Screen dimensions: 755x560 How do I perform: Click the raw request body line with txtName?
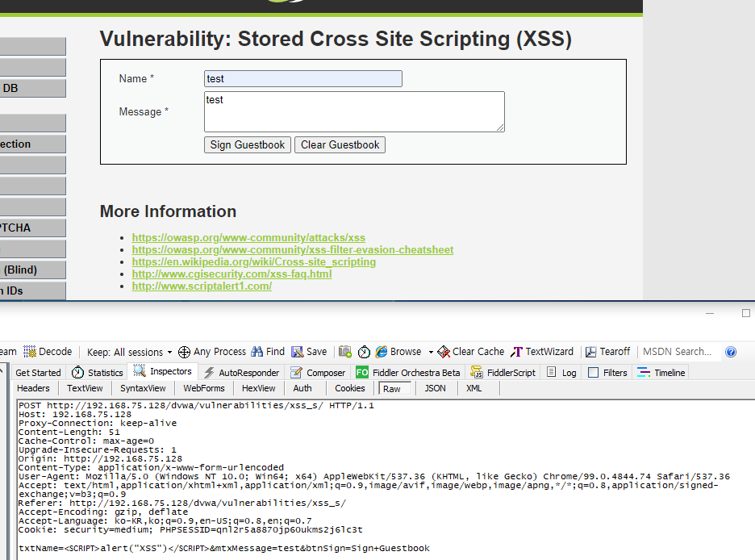click(x=224, y=549)
